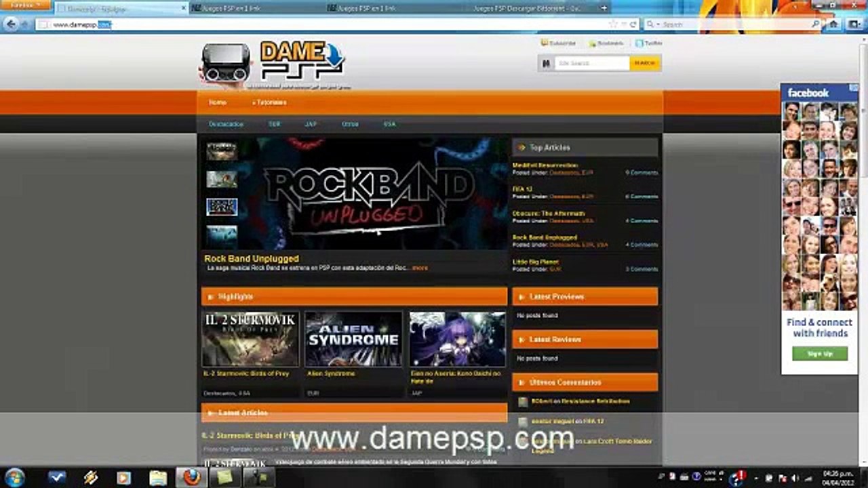This screenshot has height=488, width=868.
Task: Click the Facebook logo in the ad
Action: pos(808,93)
